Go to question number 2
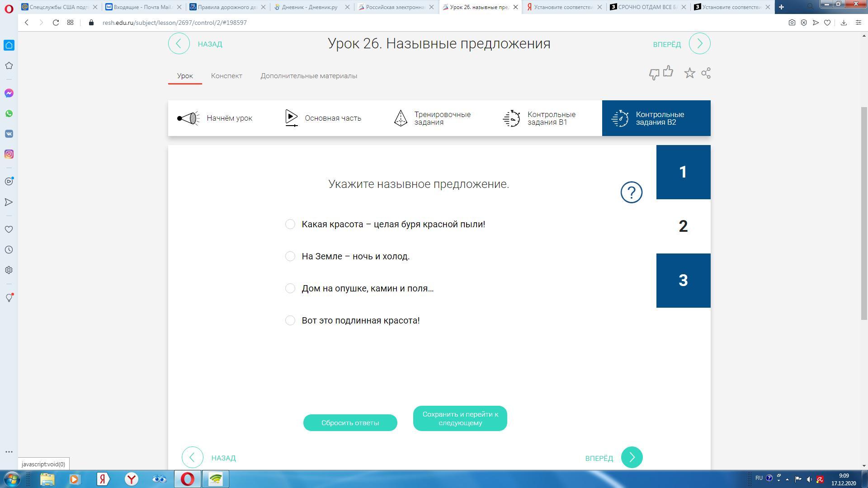 click(x=683, y=226)
